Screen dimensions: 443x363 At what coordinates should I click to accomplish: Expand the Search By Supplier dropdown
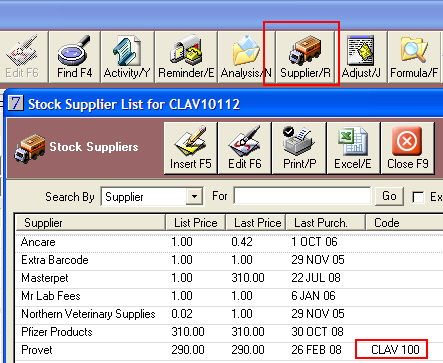point(194,196)
